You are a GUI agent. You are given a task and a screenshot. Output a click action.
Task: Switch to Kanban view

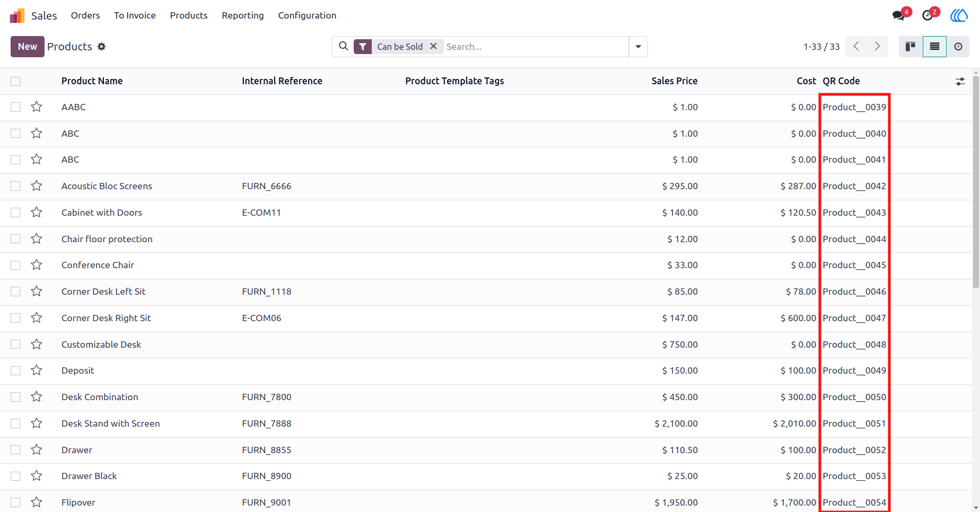911,47
